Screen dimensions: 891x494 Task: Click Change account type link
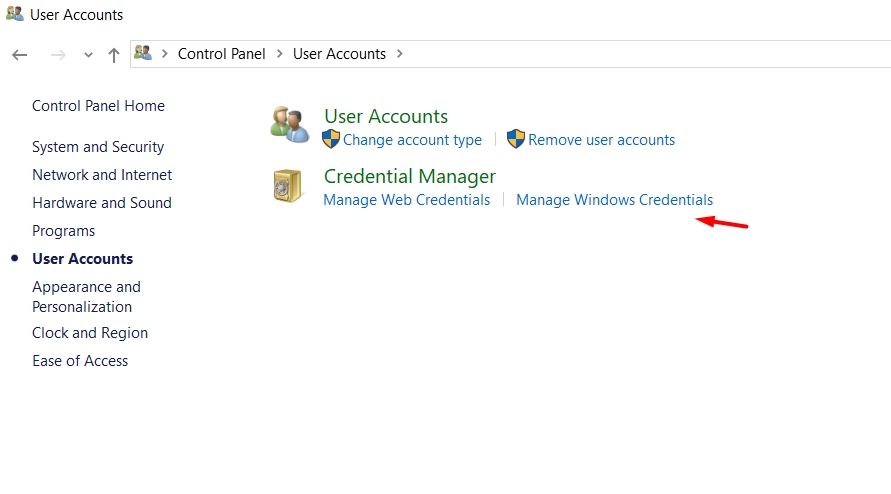412,140
